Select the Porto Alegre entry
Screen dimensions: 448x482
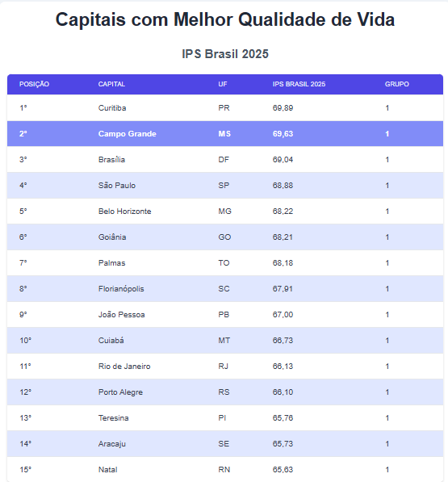pyautogui.click(x=120, y=392)
